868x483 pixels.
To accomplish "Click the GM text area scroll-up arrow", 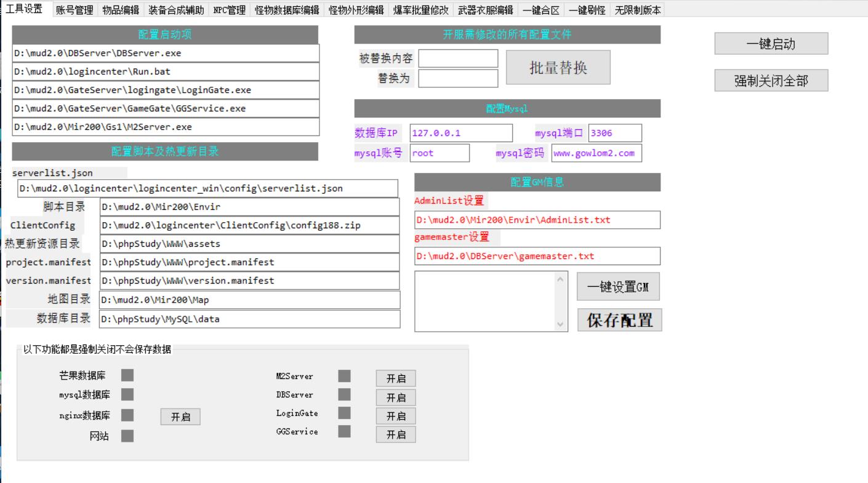I will point(560,279).
